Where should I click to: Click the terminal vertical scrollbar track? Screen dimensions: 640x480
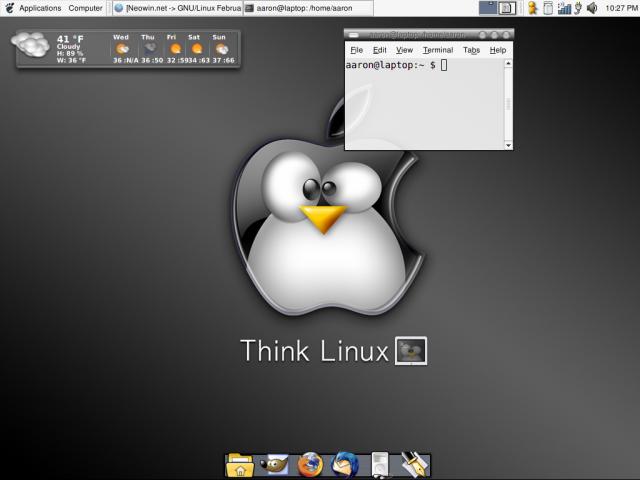tap(508, 104)
